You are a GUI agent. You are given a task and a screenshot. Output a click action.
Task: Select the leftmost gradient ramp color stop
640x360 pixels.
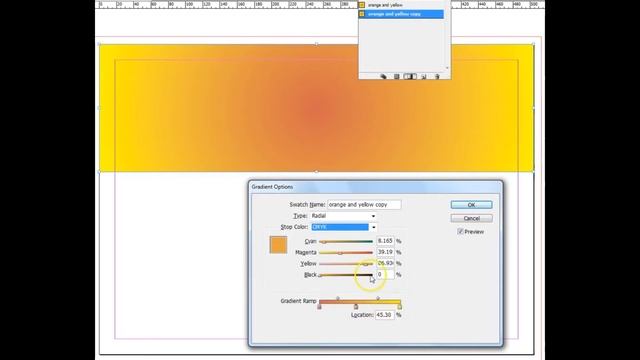[x=320, y=307]
